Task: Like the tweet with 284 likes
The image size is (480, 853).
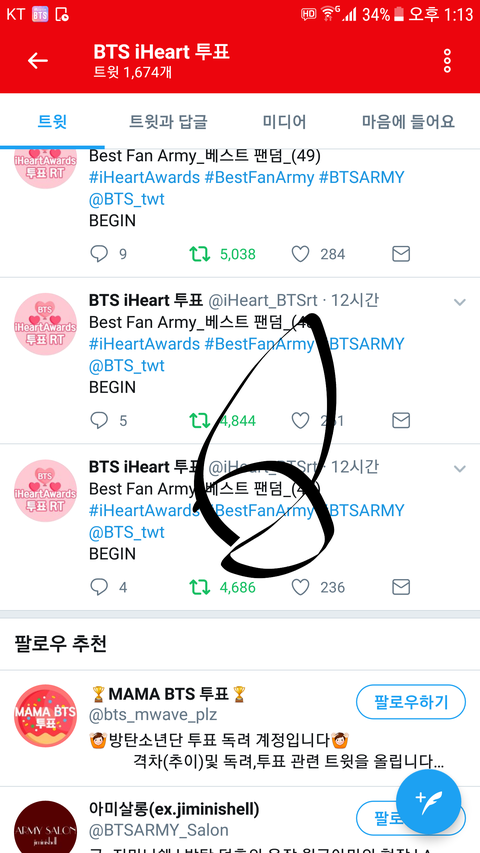Action: pos(300,254)
